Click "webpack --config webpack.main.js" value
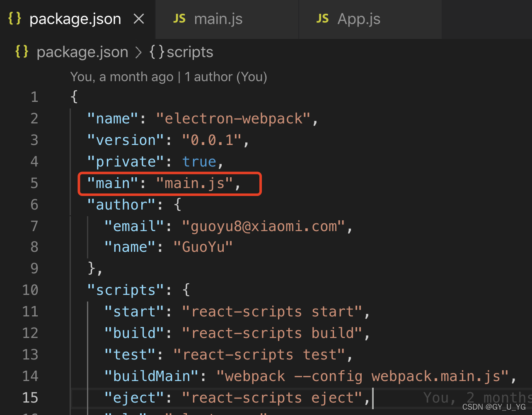This screenshot has width=532, height=415. pos(363,376)
